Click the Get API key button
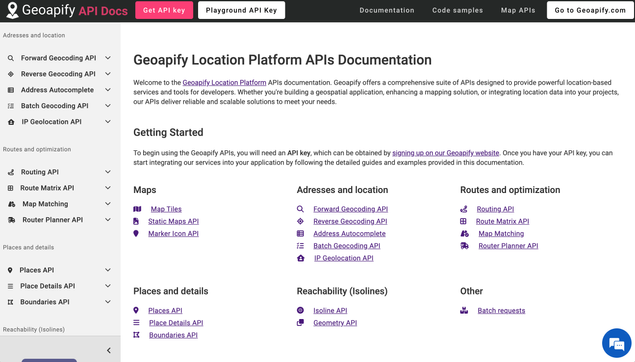The height and width of the screenshot is (362, 635). point(164,10)
